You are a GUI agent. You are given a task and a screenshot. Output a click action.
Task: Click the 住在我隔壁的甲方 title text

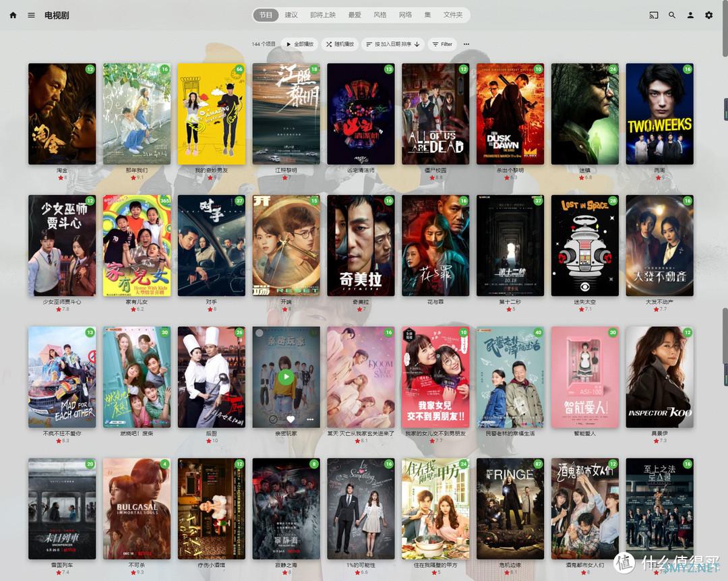pyautogui.click(x=435, y=565)
